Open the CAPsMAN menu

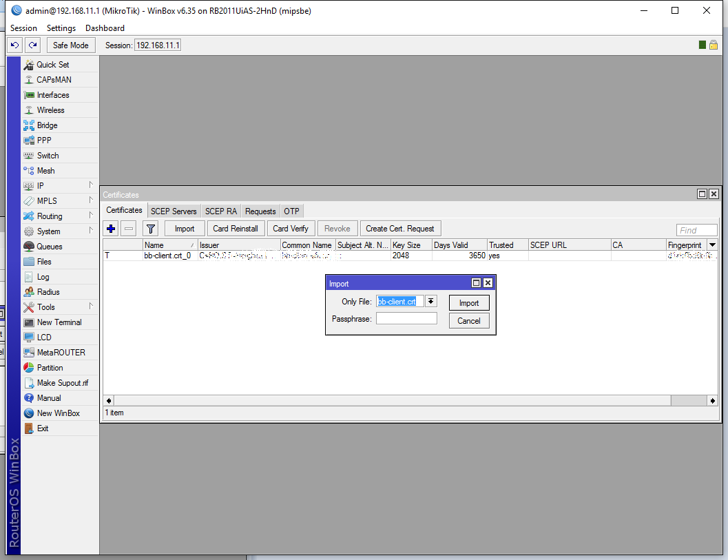pyautogui.click(x=61, y=80)
